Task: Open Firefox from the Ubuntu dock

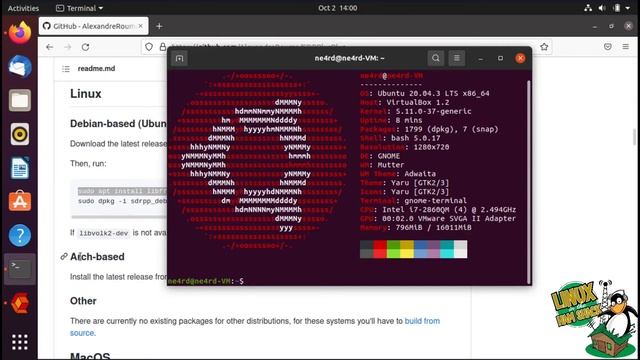Action: click(20, 33)
